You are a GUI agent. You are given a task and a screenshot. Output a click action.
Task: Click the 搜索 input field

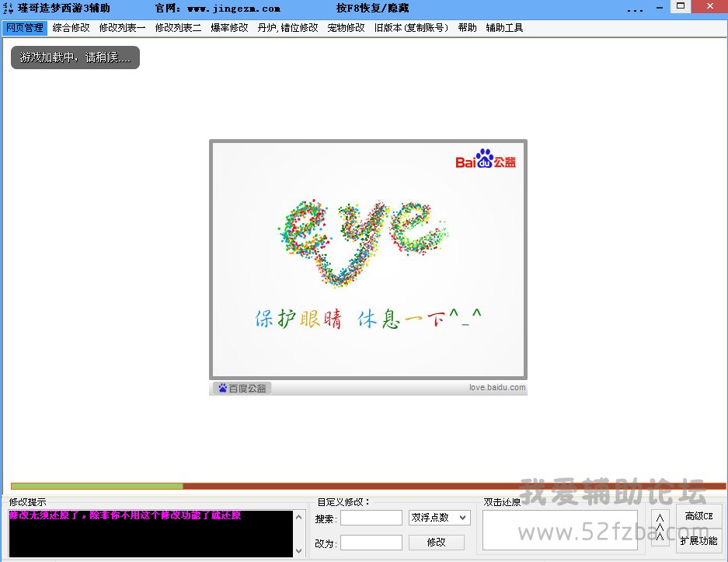tap(371, 518)
